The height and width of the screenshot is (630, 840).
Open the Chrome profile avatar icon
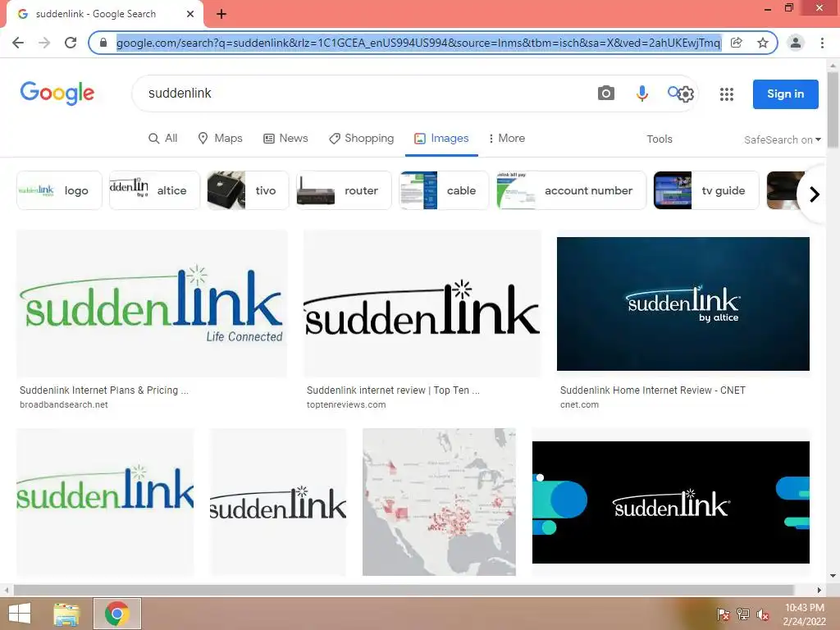[x=796, y=43]
